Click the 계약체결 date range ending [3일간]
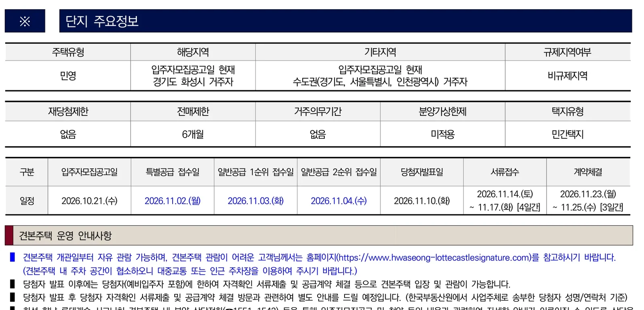Image resolution: width=644 pixels, height=310 pixels. (588, 201)
